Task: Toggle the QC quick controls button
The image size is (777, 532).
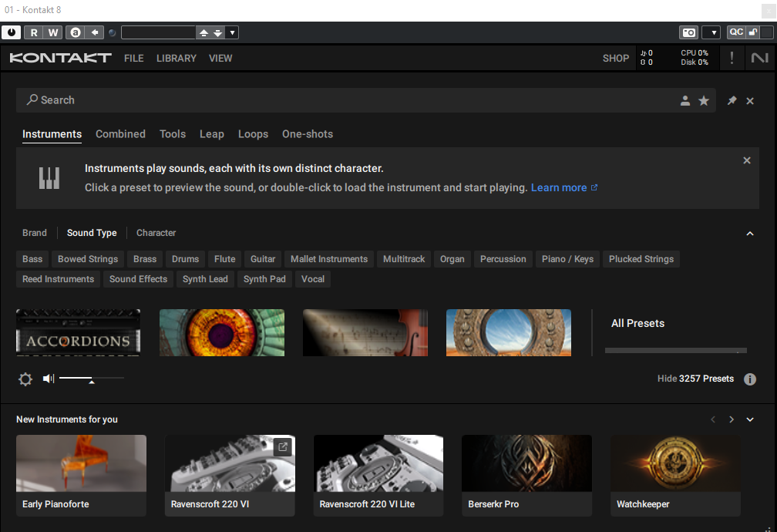Action: click(x=736, y=32)
